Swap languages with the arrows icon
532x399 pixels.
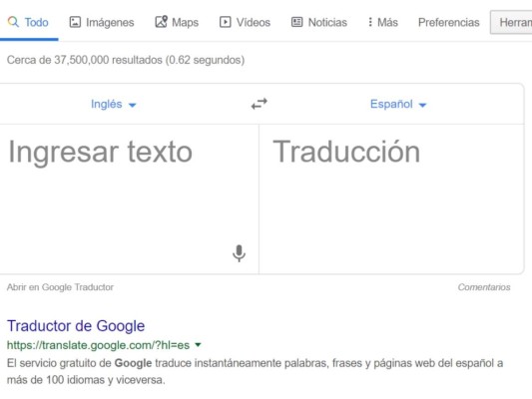click(260, 104)
